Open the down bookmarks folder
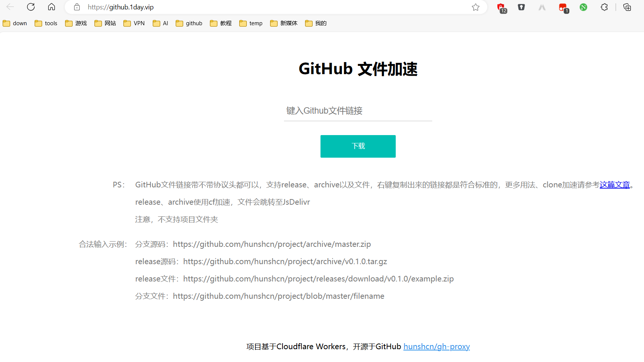The height and width of the screenshot is (362, 644). [15, 23]
